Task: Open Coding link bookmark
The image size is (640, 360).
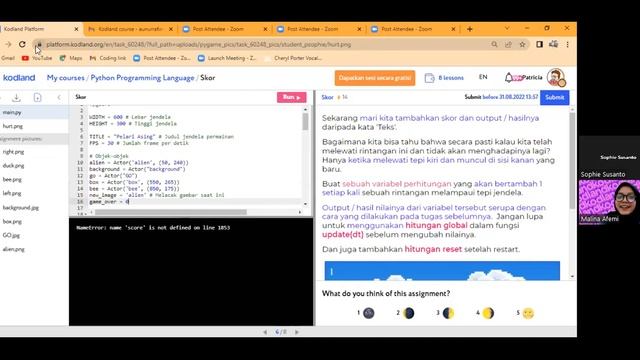Action: [108, 58]
